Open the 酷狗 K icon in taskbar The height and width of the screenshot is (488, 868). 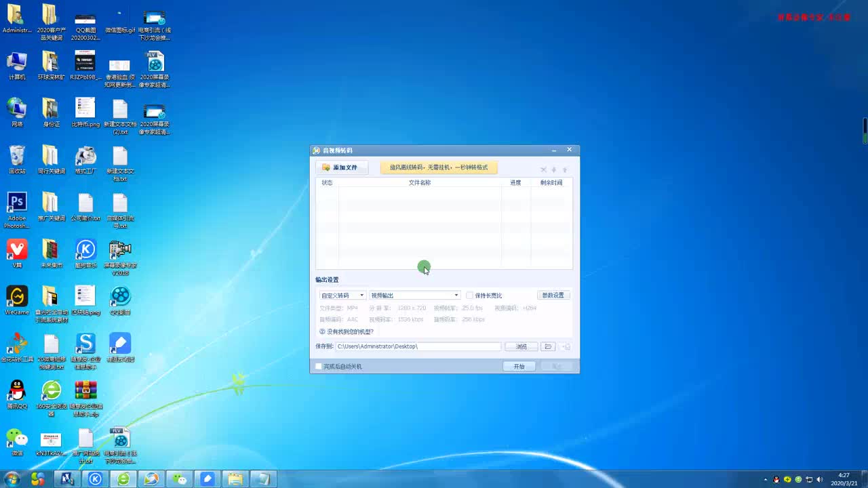96,479
